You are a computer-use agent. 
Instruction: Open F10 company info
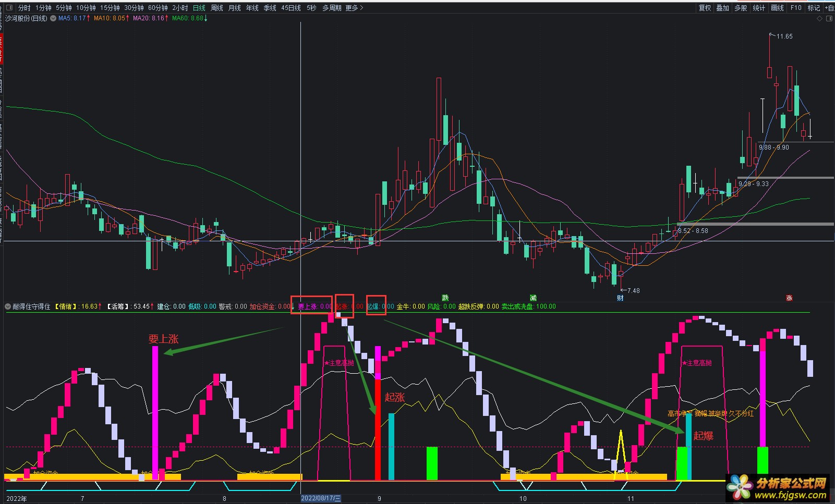click(x=796, y=8)
